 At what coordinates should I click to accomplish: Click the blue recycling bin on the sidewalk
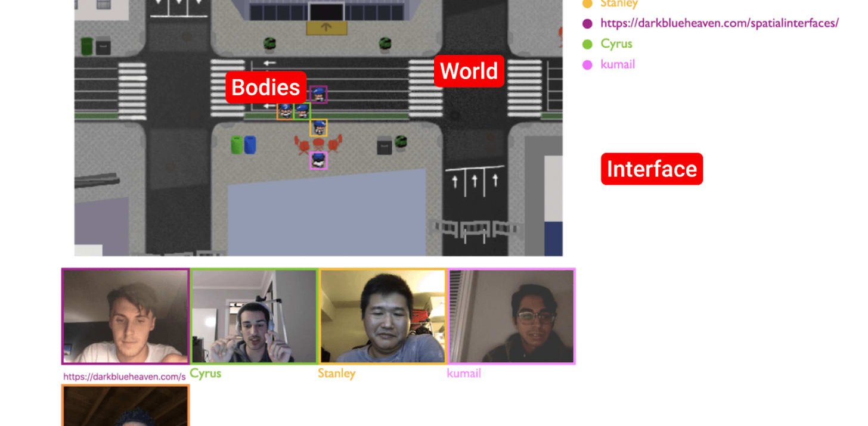click(x=250, y=145)
